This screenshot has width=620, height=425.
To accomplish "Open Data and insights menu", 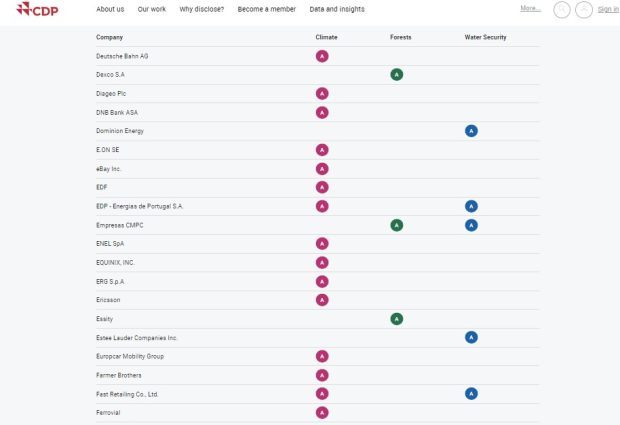I will coord(337,9).
